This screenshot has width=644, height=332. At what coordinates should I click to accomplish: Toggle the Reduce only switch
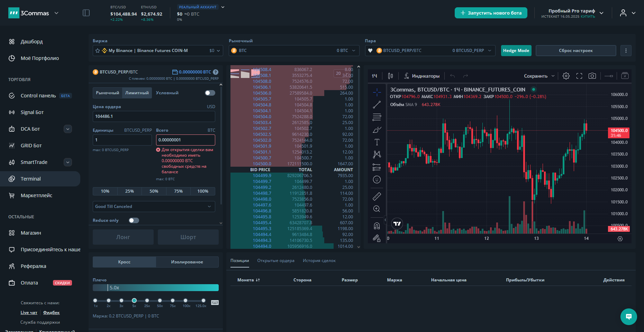click(134, 220)
